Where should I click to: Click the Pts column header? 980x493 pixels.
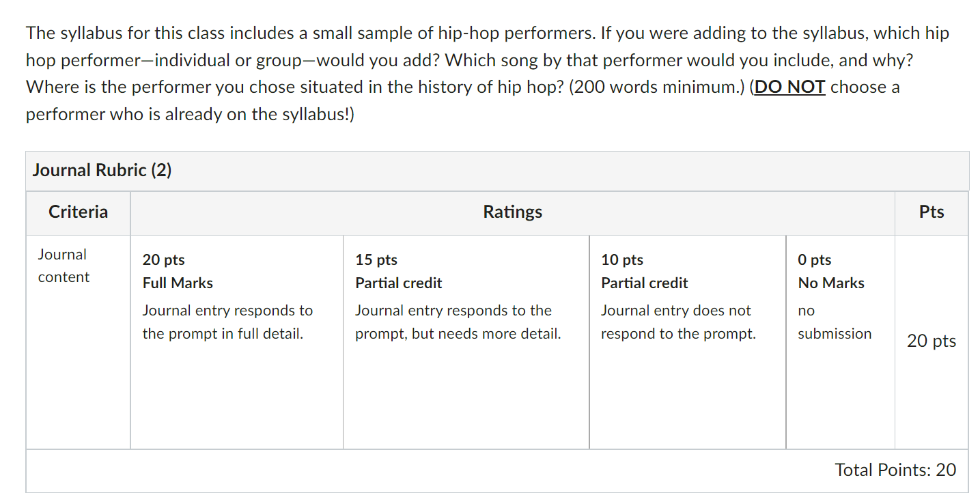point(932,212)
